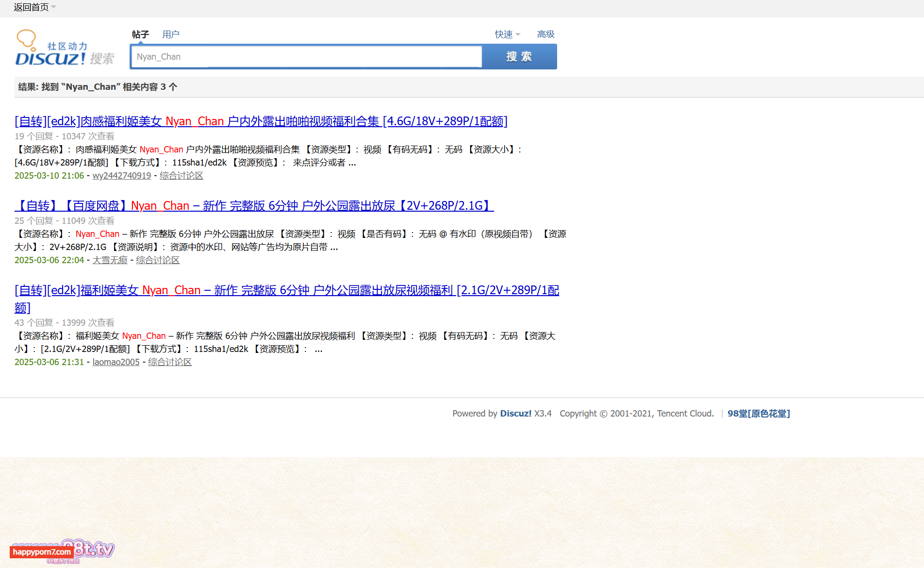Screen dimensions: 924x568
Task: Click the date 2025-03-06 21:31
Action: pos(49,362)
